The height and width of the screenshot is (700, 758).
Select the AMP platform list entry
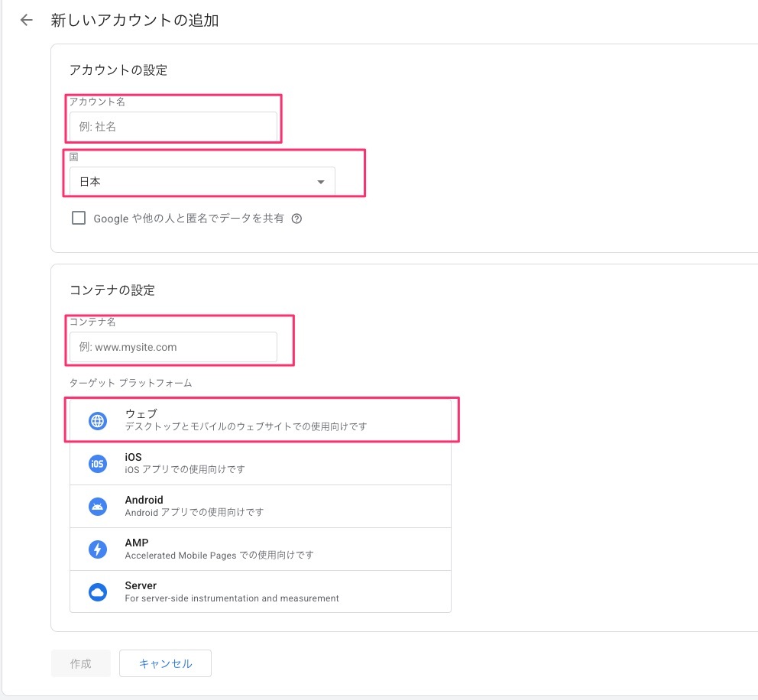(260, 548)
